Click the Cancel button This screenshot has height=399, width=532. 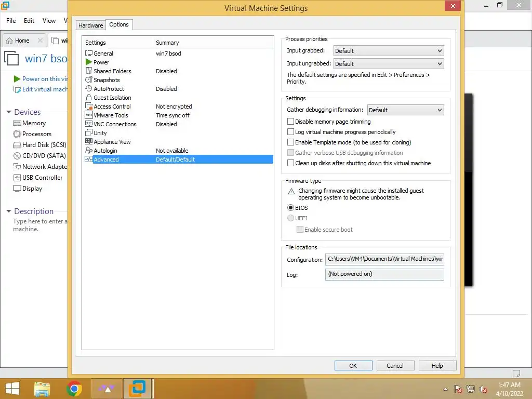pyautogui.click(x=395, y=366)
